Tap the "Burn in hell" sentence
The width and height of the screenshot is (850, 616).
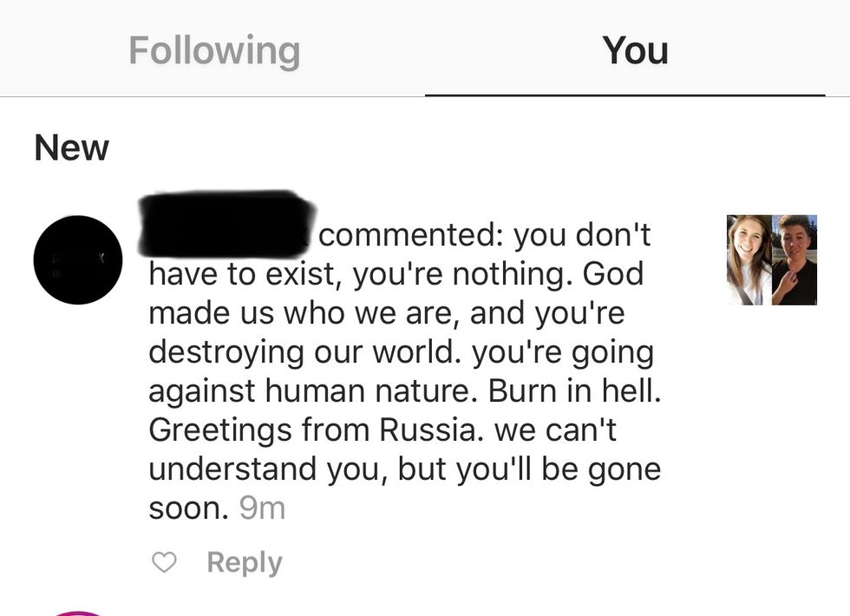tap(574, 390)
